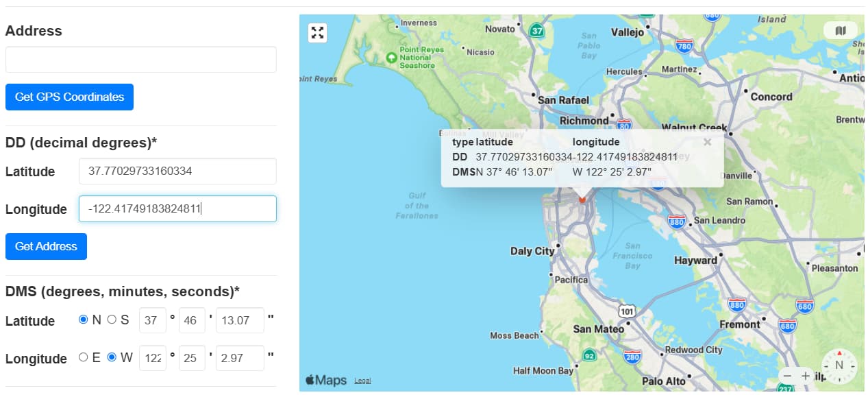The width and height of the screenshot is (868, 395).
Task: Click the red location marker pin
Action: pos(582,197)
